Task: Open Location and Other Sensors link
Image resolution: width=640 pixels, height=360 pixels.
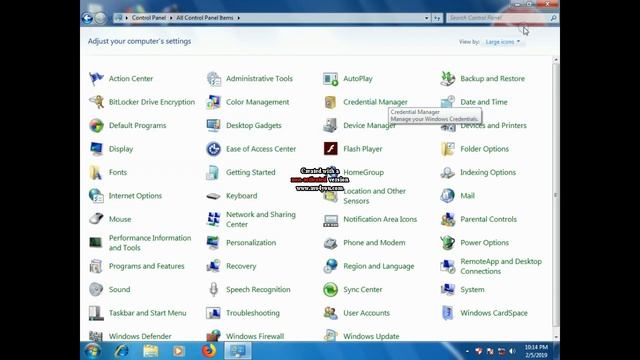Action: tap(374, 196)
